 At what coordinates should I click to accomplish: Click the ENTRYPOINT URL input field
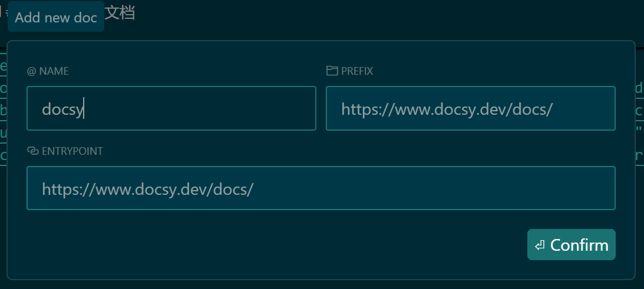tap(321, 188)
